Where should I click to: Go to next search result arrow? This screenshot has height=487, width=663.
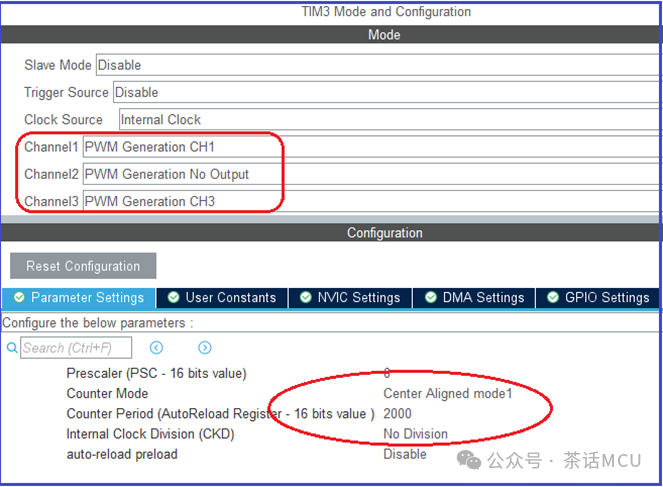coord(205,348)
